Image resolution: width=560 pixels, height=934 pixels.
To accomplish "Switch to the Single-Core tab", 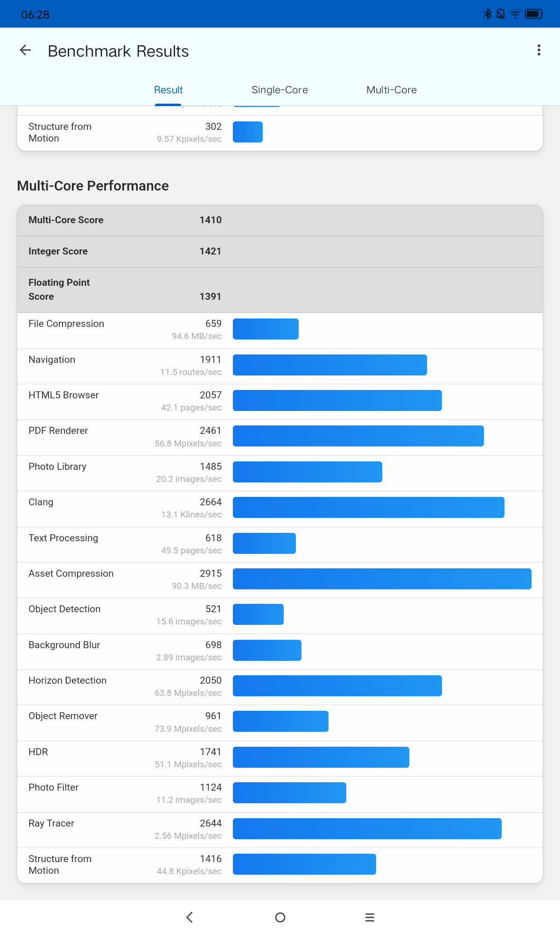I will [x=280, y=90].
